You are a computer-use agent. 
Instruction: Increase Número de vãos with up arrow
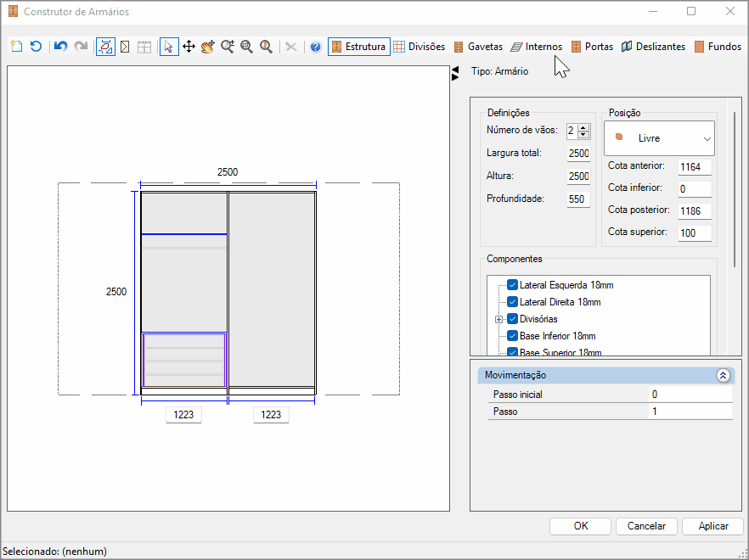point(583,127)
